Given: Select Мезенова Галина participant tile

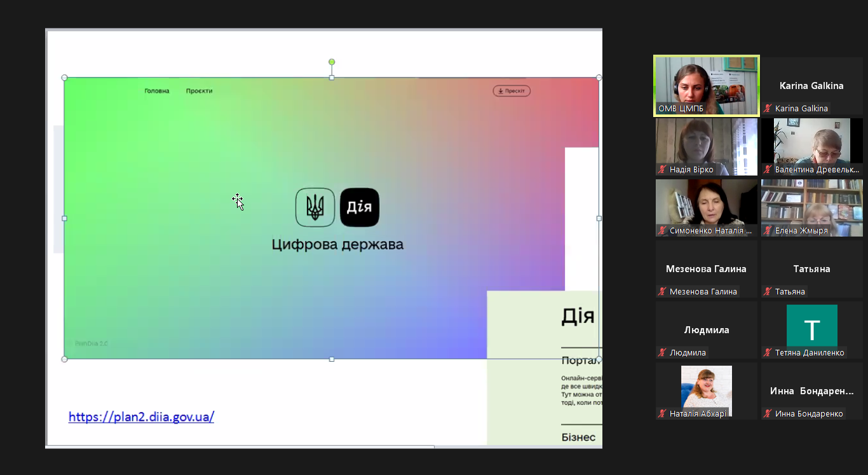Looking at the screenshot, I should (x=707, y=269).
